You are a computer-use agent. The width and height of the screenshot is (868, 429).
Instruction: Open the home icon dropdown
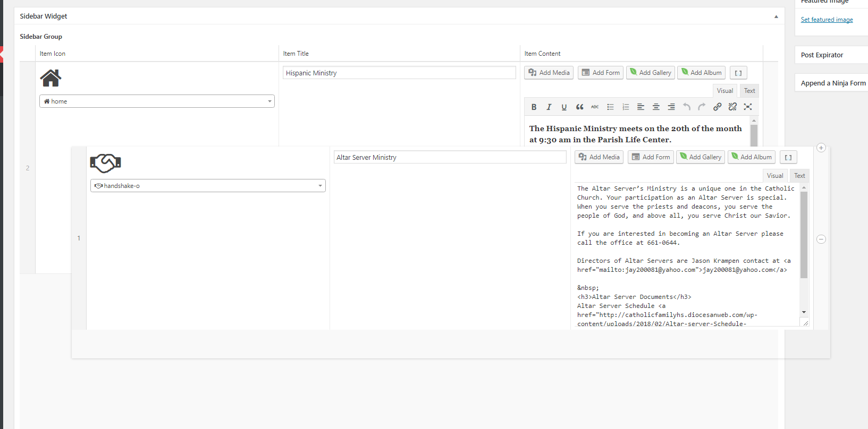157,101
